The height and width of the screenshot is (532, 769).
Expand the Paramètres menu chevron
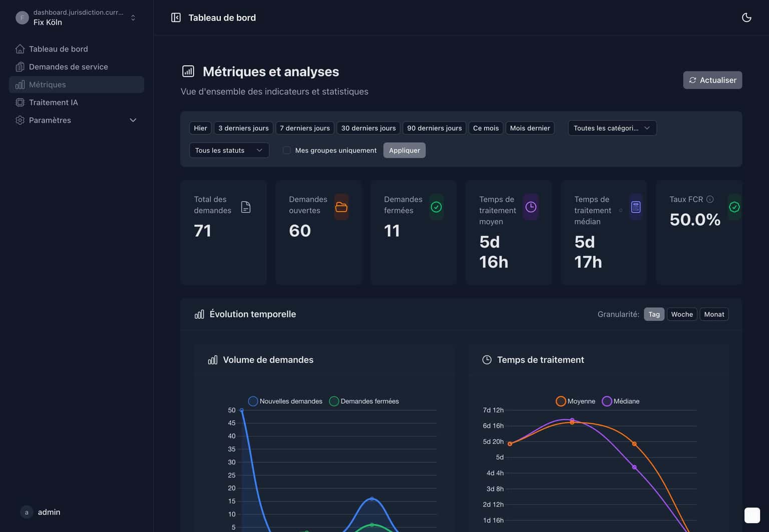pos(133,120)
